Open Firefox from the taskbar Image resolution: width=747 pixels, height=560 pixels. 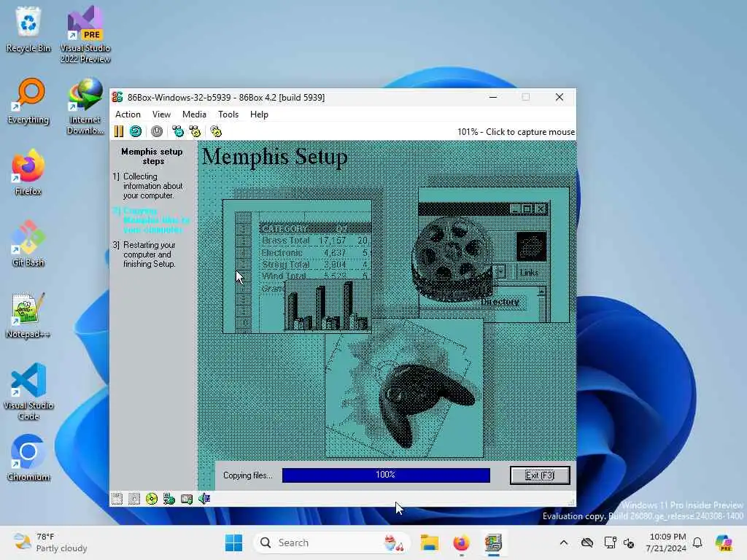[461, 542]
